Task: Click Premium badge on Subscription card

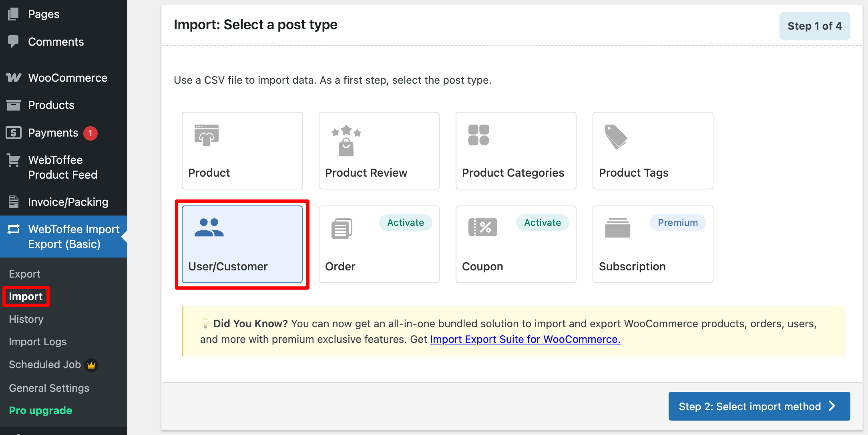Action: 678,223
